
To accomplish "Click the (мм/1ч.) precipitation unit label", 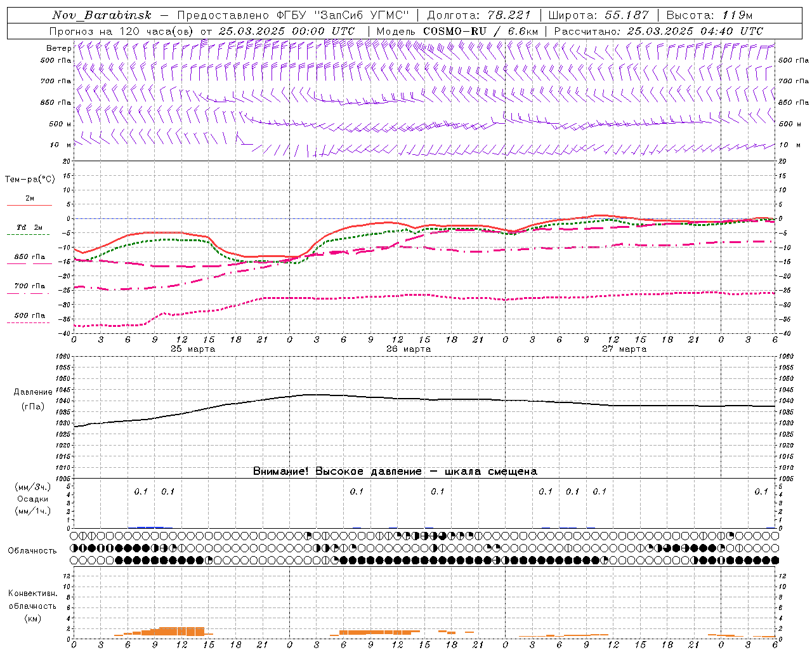I will 33,511.
